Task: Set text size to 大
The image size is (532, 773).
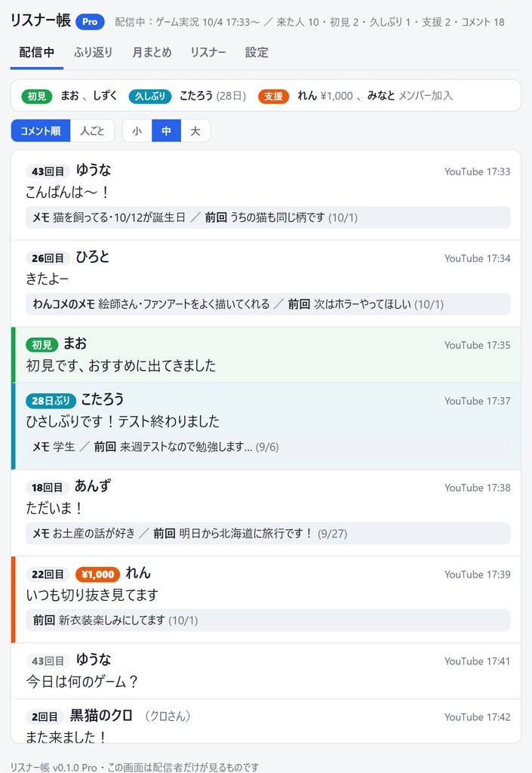Action: 195,131
